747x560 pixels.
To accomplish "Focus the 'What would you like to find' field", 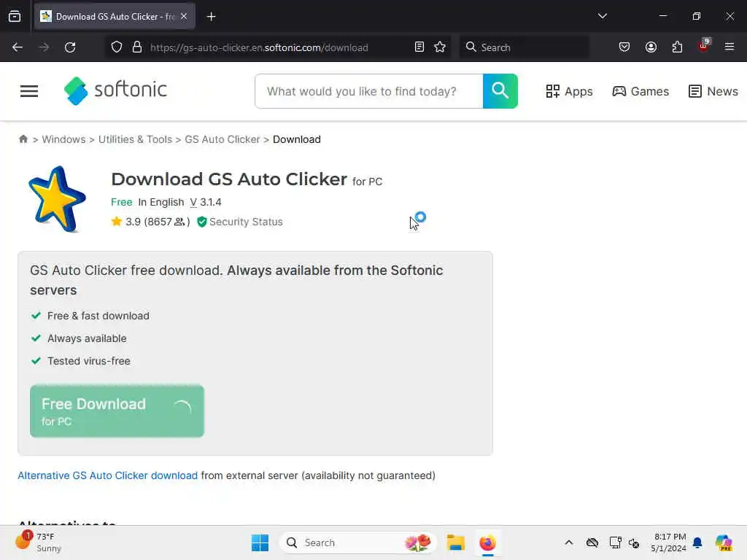I will pyautogui.click(x=369, y=91).
